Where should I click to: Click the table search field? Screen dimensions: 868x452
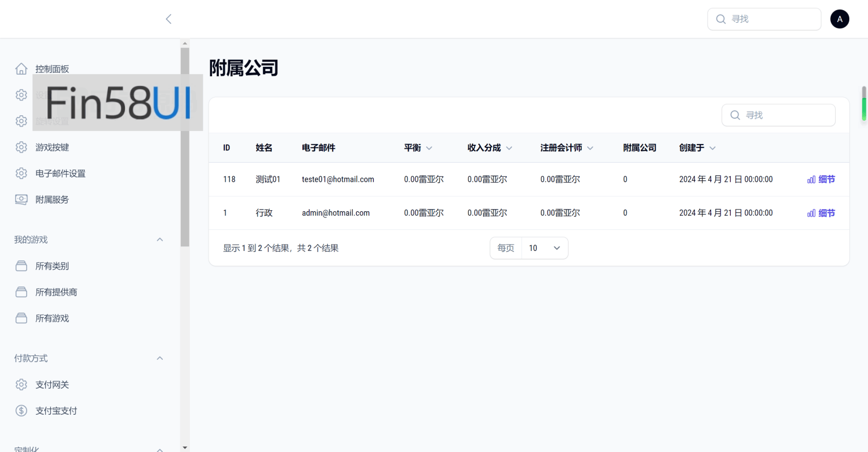778,115
